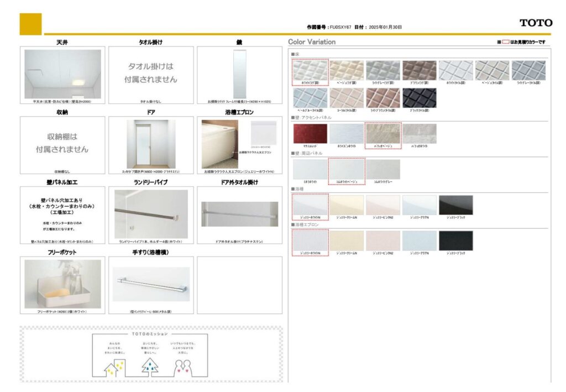This screenshot has width=566, height=392.
Task: Open the 天井 ceiling photo
Action: point(62,74)
